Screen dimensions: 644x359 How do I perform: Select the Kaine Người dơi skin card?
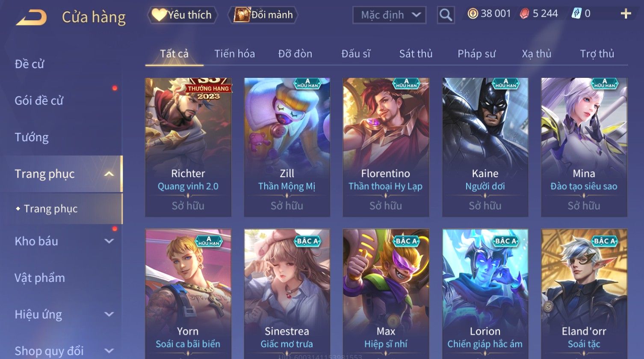click(485, 147)
